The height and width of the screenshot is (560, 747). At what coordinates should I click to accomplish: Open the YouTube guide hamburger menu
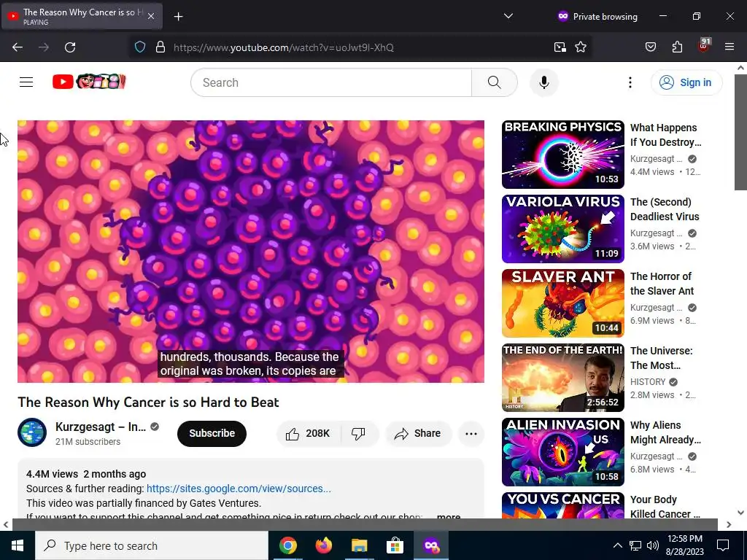tap(26, 82)
